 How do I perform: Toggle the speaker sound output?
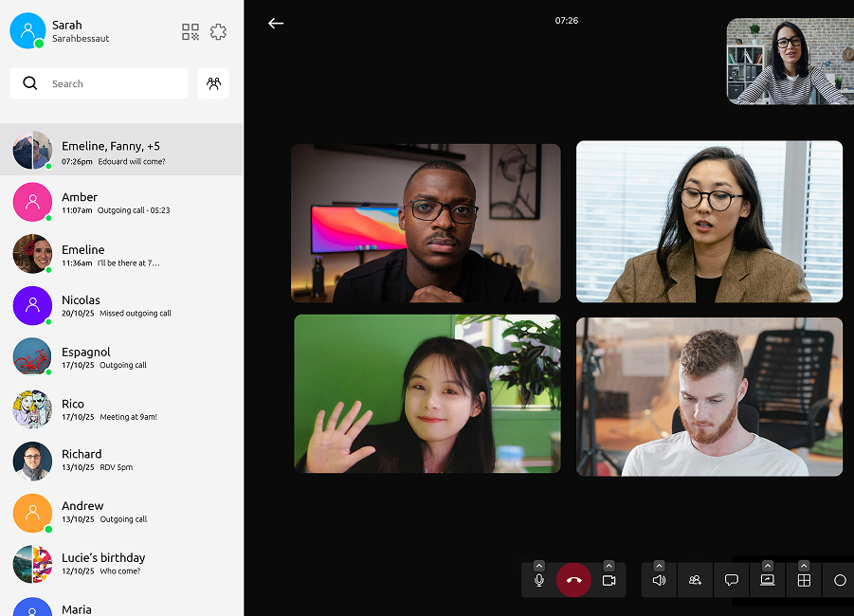[659, 580]
